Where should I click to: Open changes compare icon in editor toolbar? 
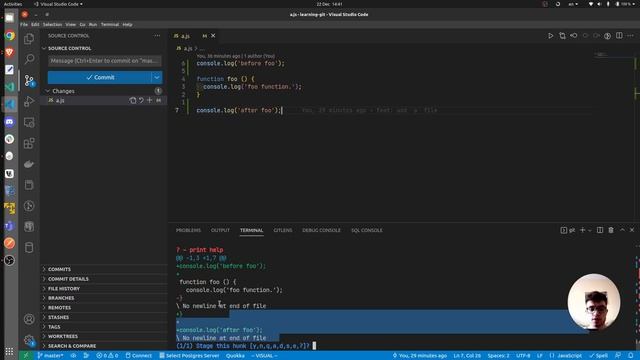tap(562, 36)
